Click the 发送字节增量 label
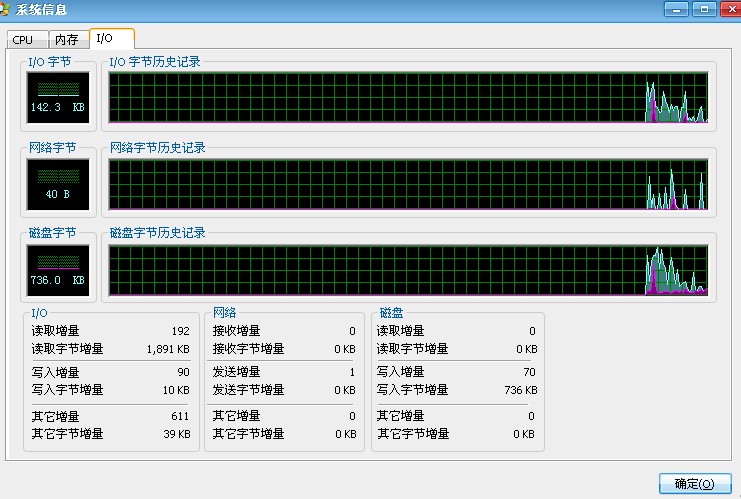Image resolution: width=741 pixels, height=499 pixels. [x=248, y=390]
